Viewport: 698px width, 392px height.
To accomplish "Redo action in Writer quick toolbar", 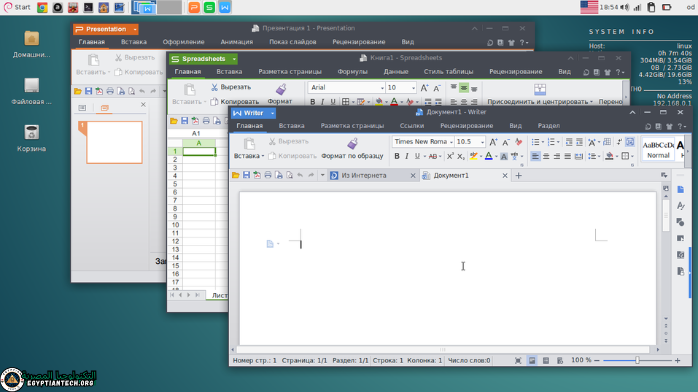I will click(x=311, y=175).
